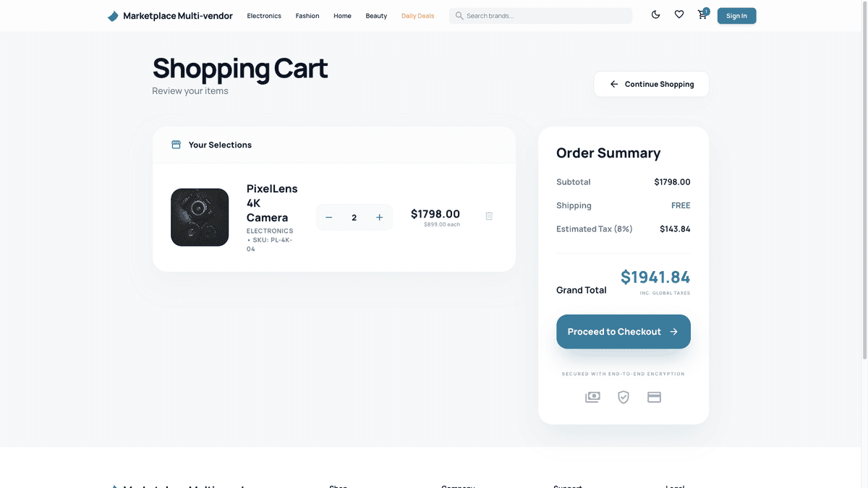Open the PixelLens 4K Camera thumbnail

coord(200,217)
